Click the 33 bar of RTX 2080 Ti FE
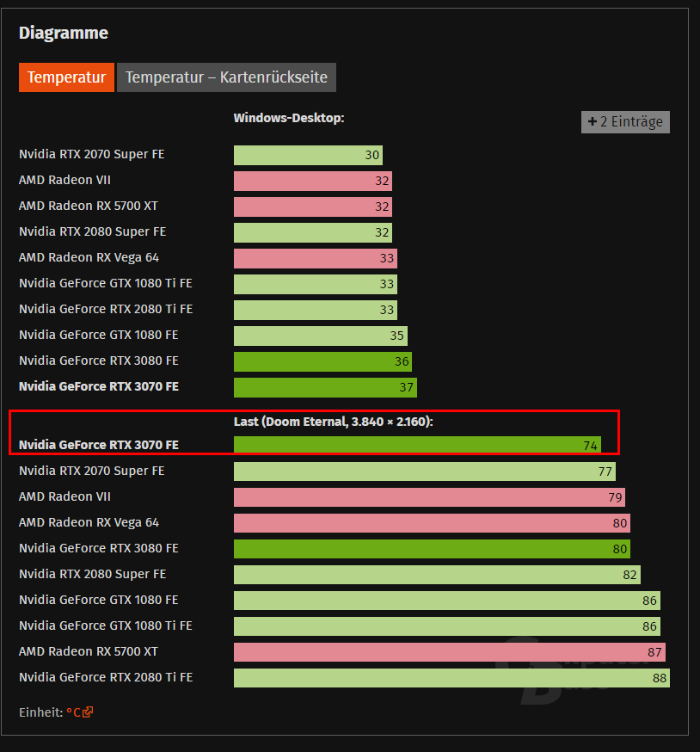 [x=316, y=311]
